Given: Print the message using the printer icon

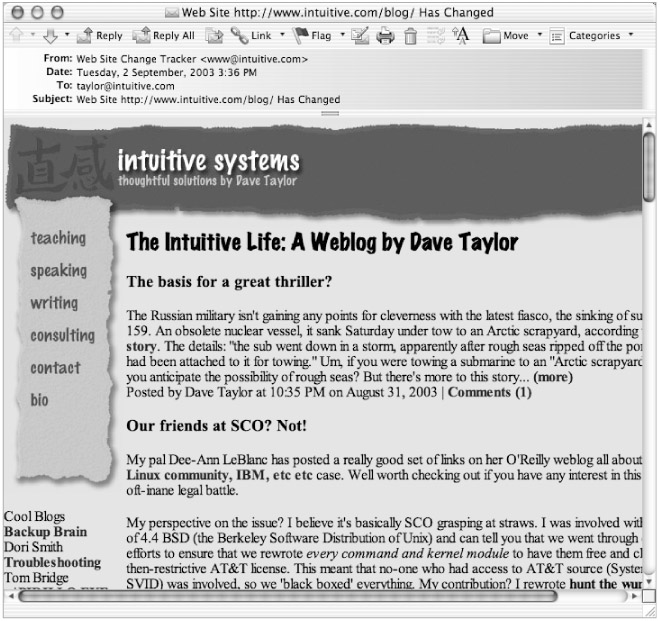Looking at the screenshot, I should point(385,36).
